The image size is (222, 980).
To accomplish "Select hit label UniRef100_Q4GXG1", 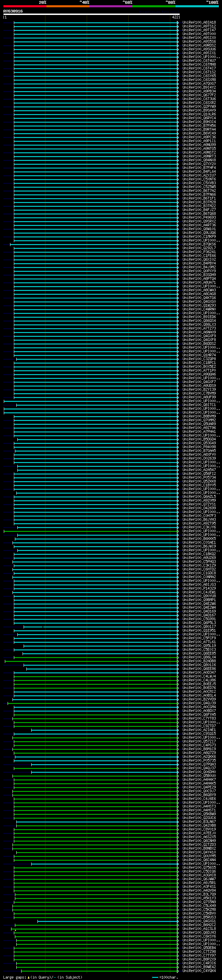I will [x=199, y=921].
